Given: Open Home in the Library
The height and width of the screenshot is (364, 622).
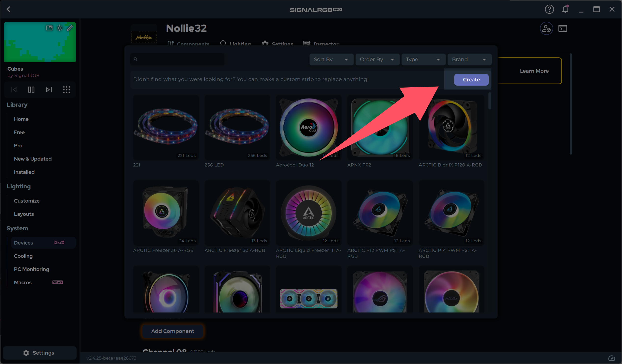Looking at the screenshot, I should click(21, 119).
